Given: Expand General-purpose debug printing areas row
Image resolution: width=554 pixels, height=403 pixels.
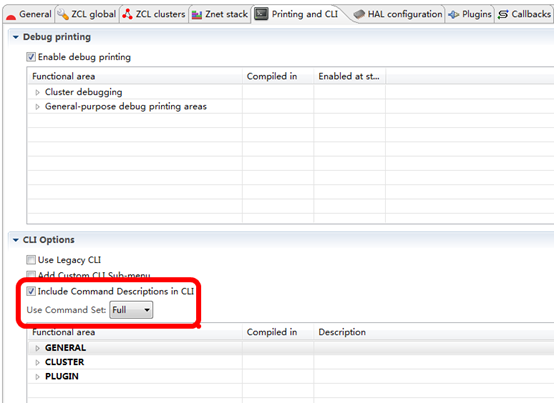Looking at the screenshot, I should pos(37,107).
